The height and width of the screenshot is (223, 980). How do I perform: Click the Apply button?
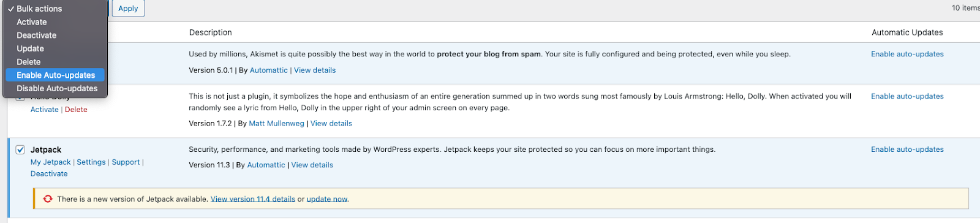pos(128,9)
